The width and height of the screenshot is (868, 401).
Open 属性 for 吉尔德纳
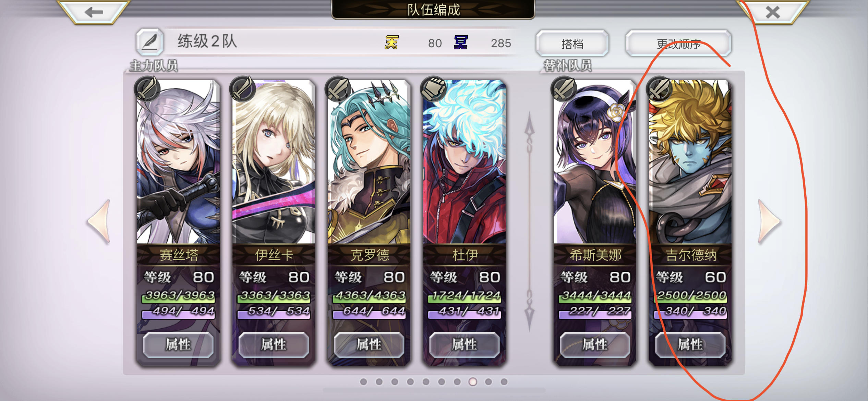690,344
